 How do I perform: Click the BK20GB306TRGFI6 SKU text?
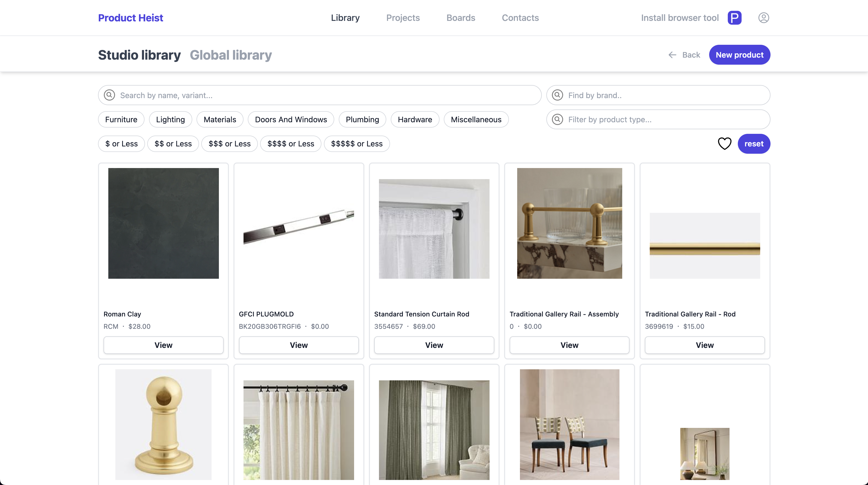pos(270,326)
